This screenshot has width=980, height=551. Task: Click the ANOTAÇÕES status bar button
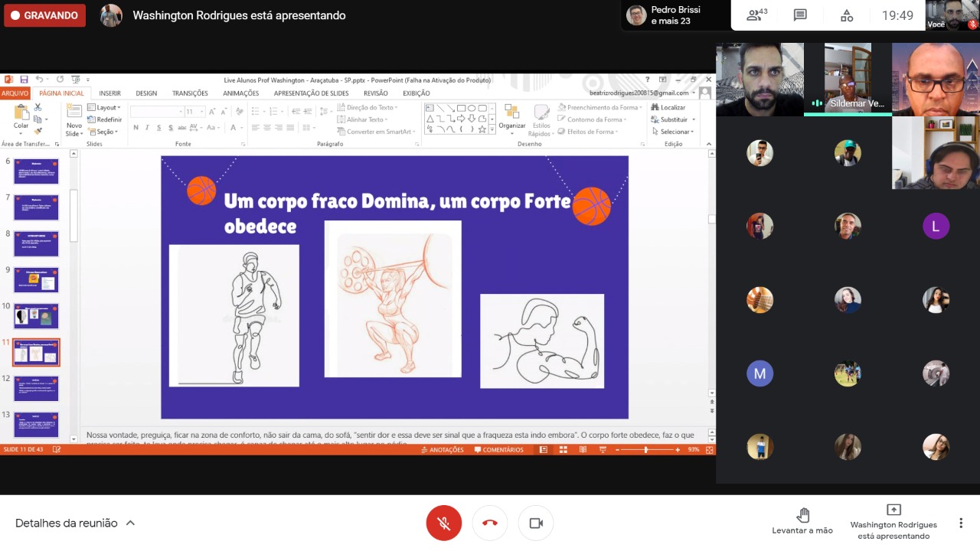(443, 450)
